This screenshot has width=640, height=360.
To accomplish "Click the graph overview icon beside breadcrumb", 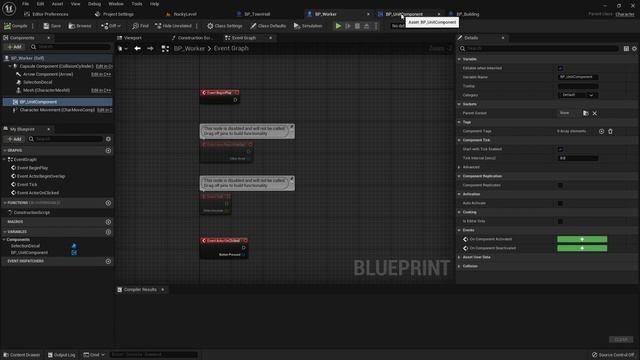I will click(x=165, y=49).
